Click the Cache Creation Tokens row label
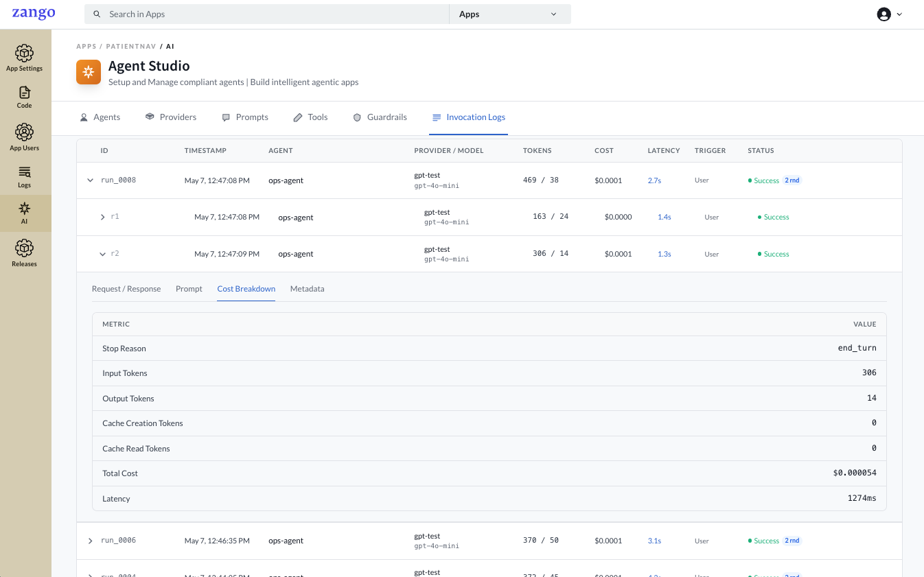Image resolution: width=924 pixels, height=577 pixels. tap(143, 423)
